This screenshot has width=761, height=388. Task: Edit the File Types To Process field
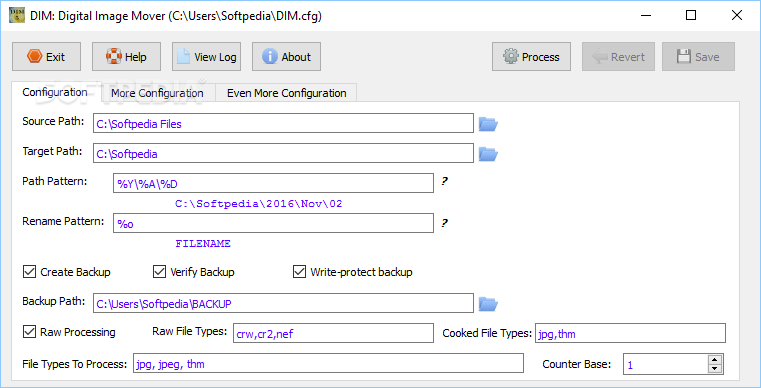329,363
